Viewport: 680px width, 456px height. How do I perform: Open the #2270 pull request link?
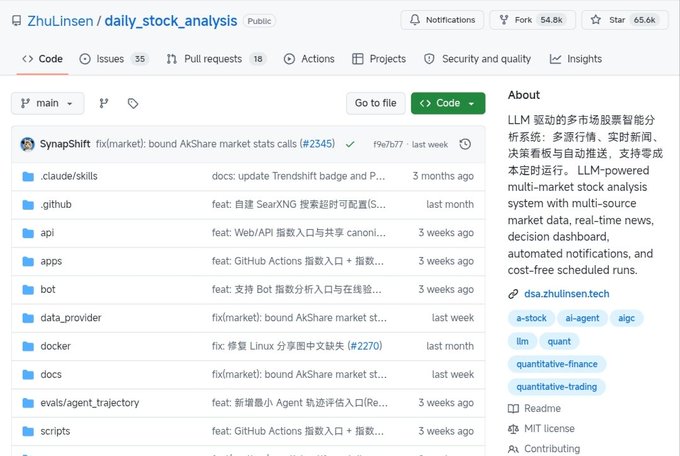[365, 346]
